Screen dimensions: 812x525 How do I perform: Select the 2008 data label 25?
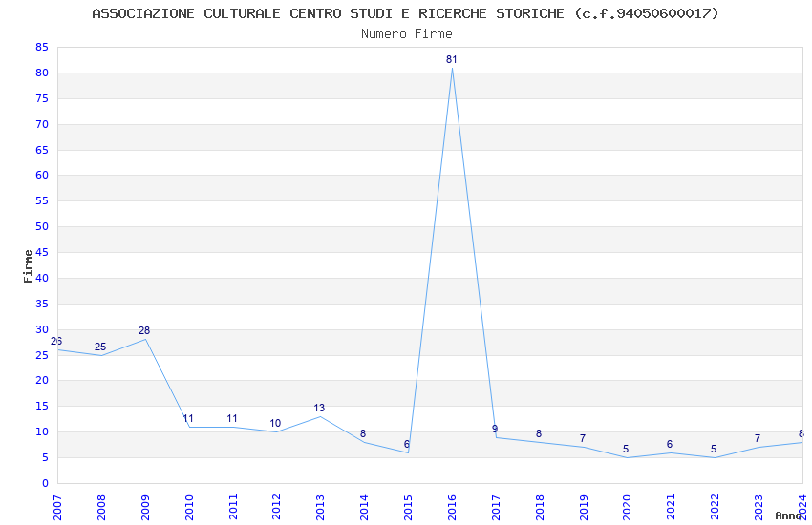coord(100,347)
